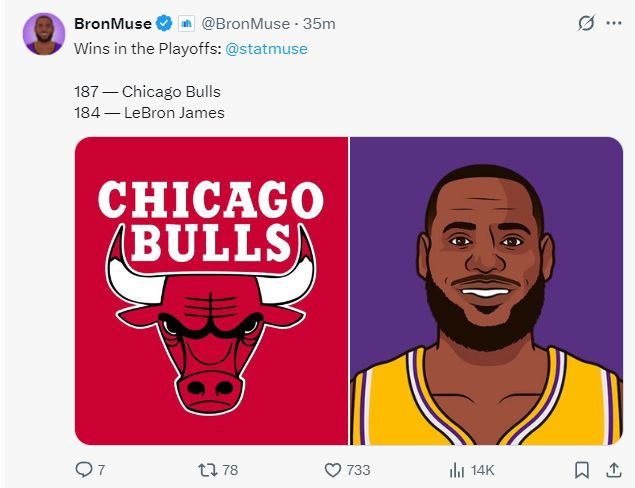
Task: Click the "187 — Chicago Bulls" text line
Action: [x=147, y=92]
